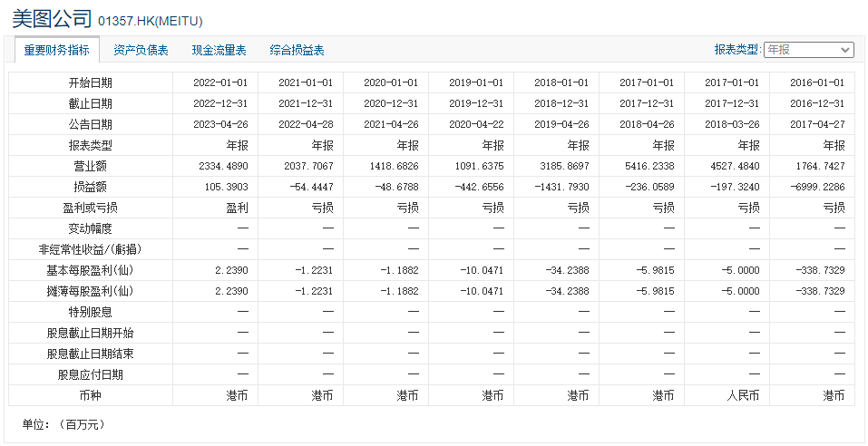Select the 基本每股盈利(仙) row label
868x446 pixels.
click(x=91, y=270)
